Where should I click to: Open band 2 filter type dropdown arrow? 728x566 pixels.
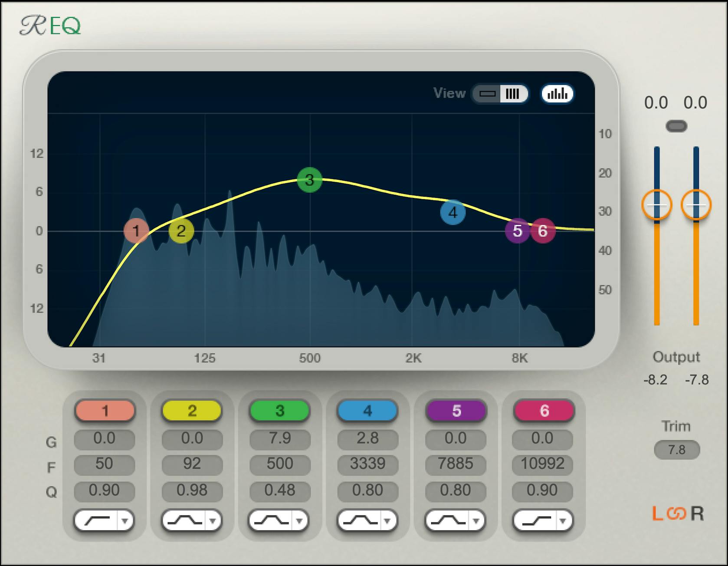pos(212,521)
